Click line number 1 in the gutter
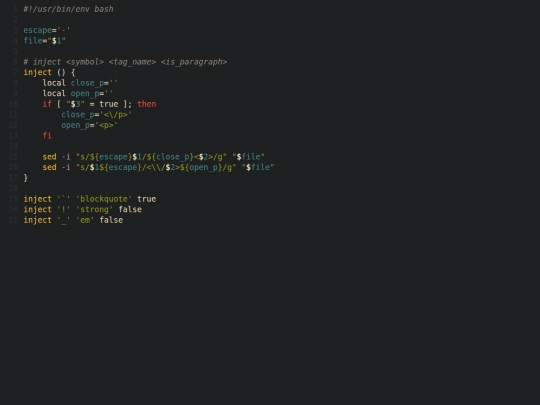The height and width of the screenshot is (405, 540). tap(15, 9)
